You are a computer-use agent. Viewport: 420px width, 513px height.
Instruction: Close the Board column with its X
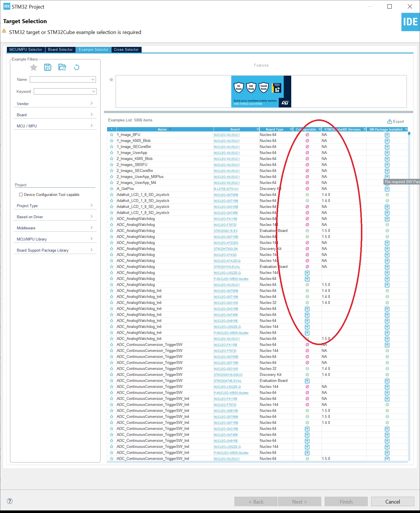[x=258, y=129]
